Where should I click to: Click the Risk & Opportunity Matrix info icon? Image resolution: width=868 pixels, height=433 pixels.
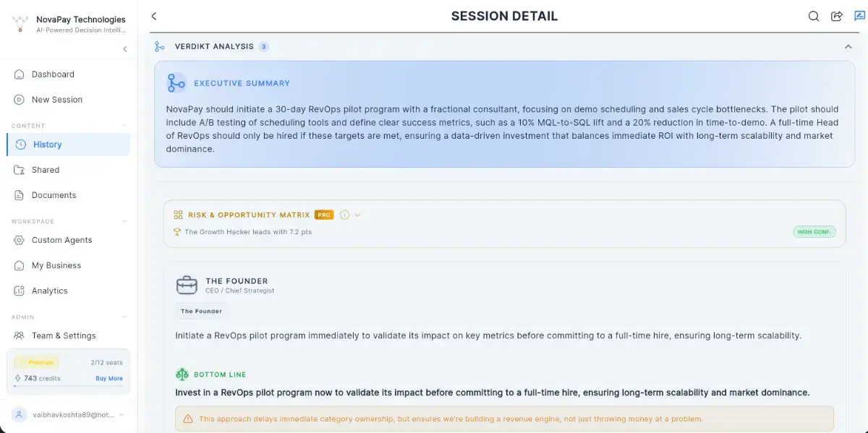coord(344,215)
